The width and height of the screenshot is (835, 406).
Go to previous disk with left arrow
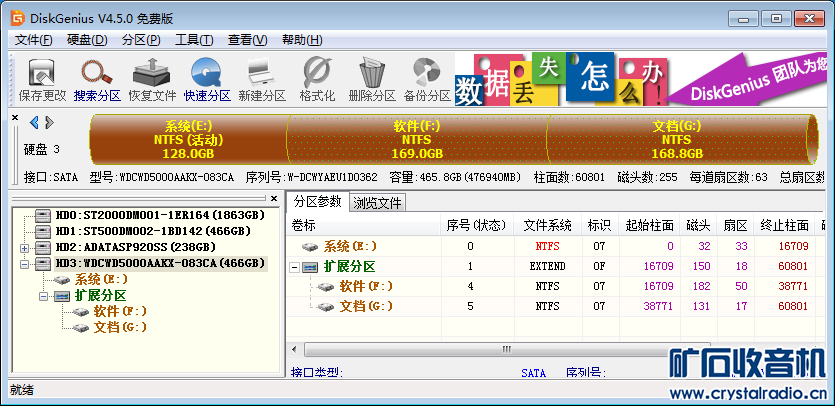[34, 123]
